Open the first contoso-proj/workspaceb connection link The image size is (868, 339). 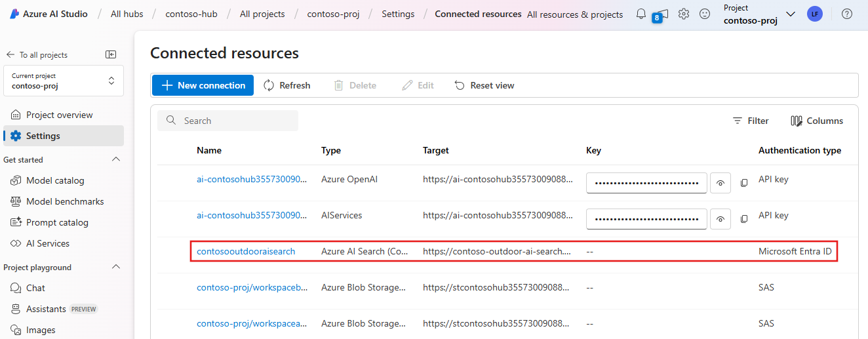pyautogui.click(x=252, y=287)
